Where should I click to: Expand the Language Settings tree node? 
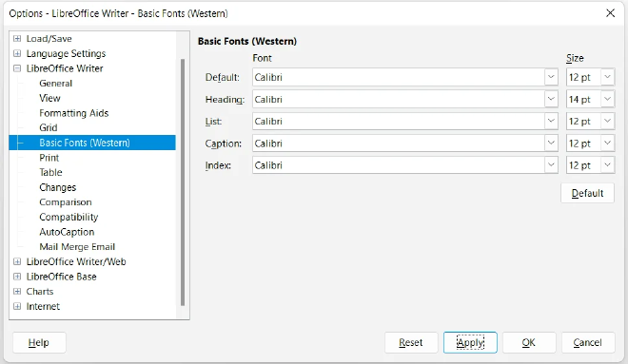click(17, 53)
